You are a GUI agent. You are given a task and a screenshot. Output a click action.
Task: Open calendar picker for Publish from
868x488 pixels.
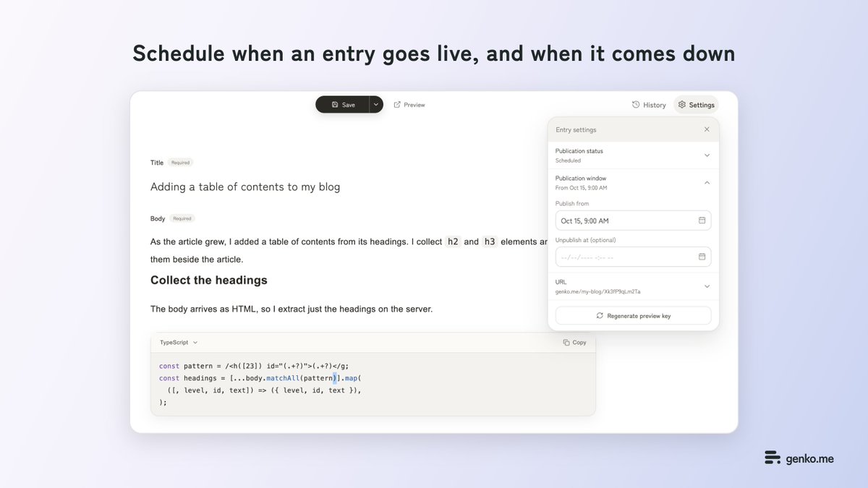coord(702,221)
